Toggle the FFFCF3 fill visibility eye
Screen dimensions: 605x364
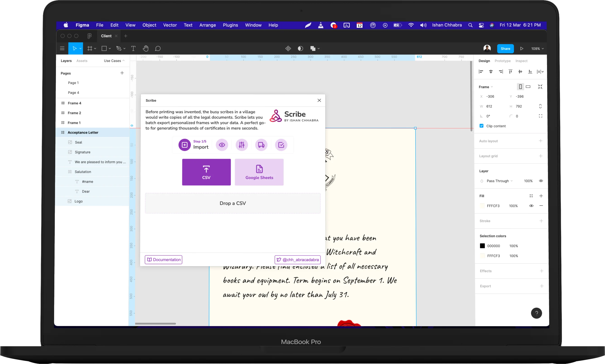click(x=531, y=206)
